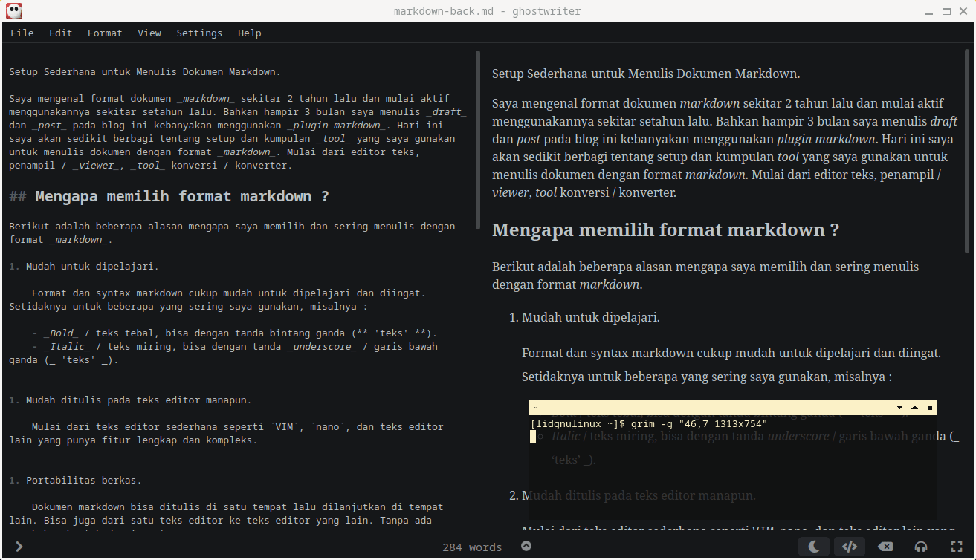976x560 pixels.
Task: Click the terminal grim command line
Action: 649,424
